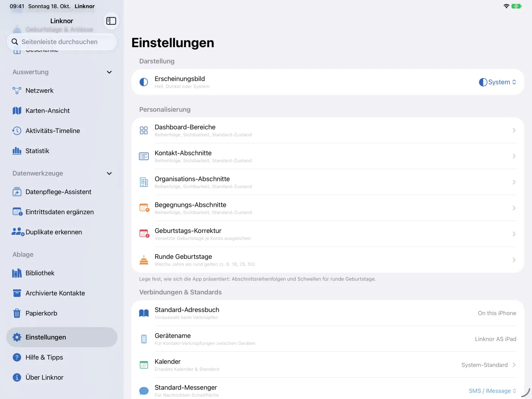The image size is (532, 399).
Task: Collapse the Auswertung sidebar section
Action: (x=109, y=72)
